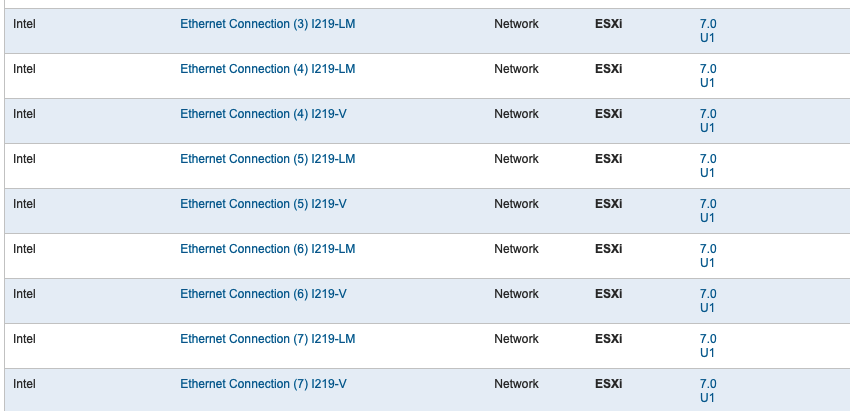
Task: Click 7.0 U1 release for (6) I219-LM
Action: pyautogui.click(x=708, y=256)
